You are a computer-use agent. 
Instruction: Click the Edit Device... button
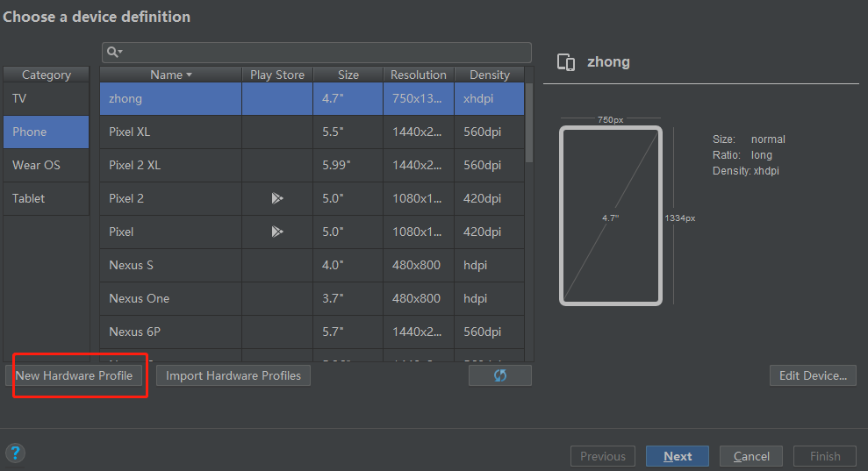point(813,375)
